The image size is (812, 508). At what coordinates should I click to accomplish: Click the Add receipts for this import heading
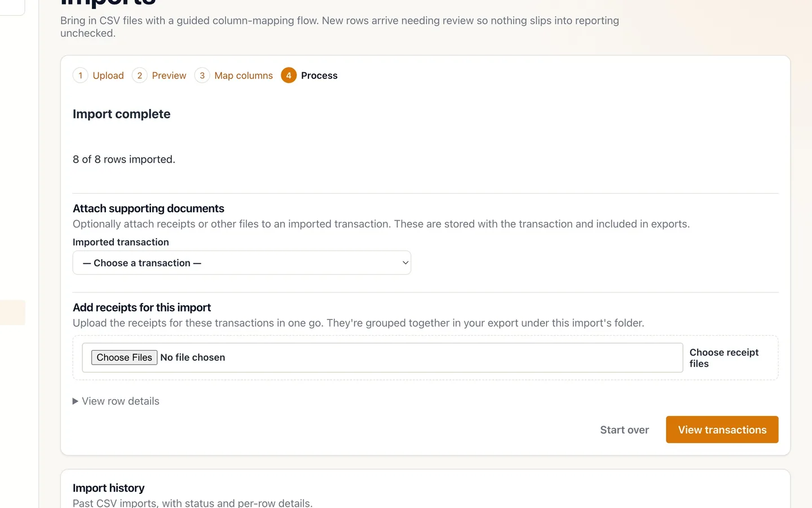tap(142, 308)
